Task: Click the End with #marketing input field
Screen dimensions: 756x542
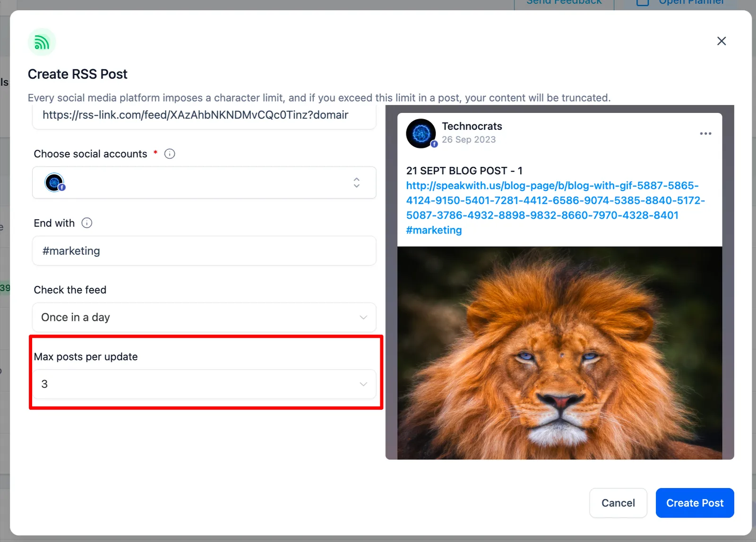Action: coord(204,251)
